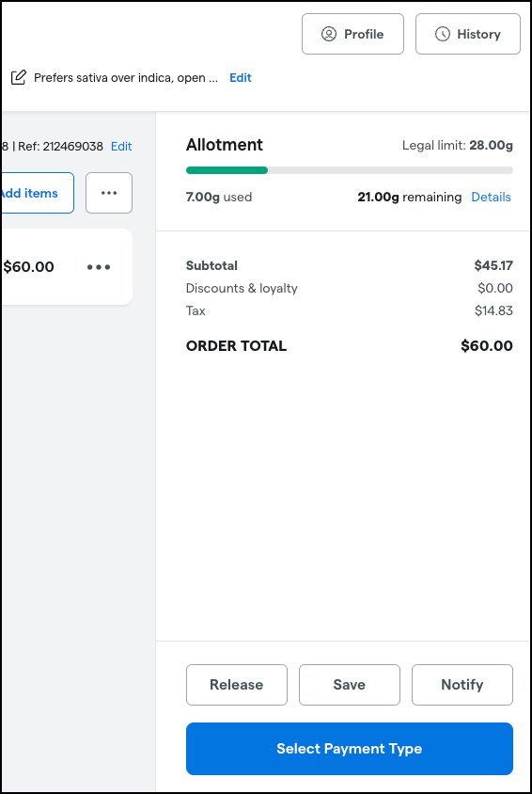The height and width of the screenshot is (794, 532).
Task: Click the allotment progress bar
Action: (350, 170)
